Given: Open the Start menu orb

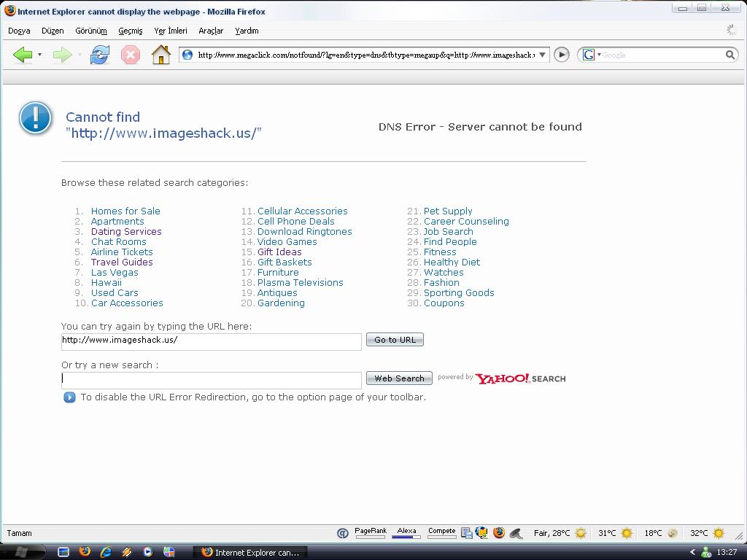Looking at the screenshot, I should click(21, 552).
